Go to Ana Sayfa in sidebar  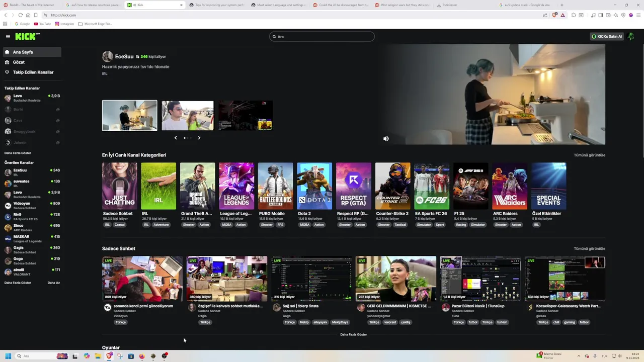coord(31,52)
